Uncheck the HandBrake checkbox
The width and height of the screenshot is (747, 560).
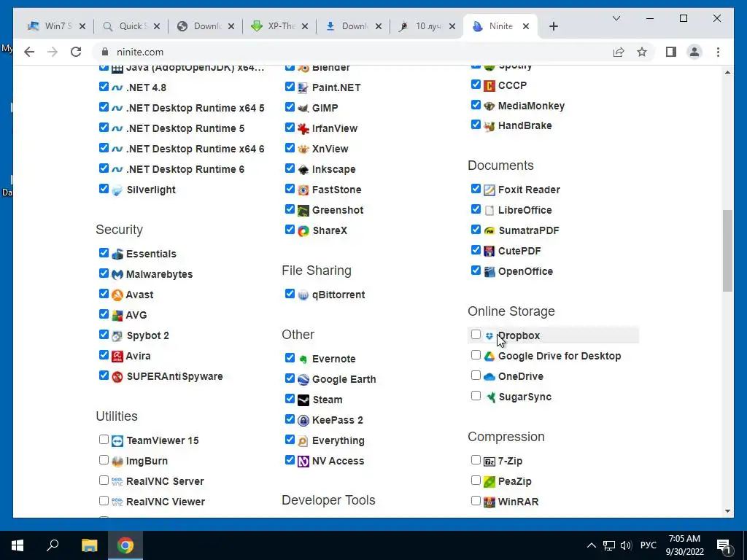[x=476, y=124]
